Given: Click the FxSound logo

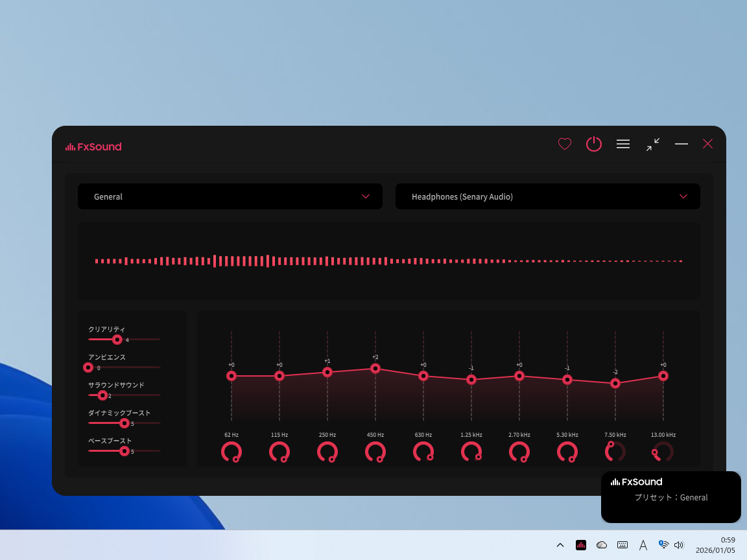Looking at the screenshot, I should click(93, 146).
